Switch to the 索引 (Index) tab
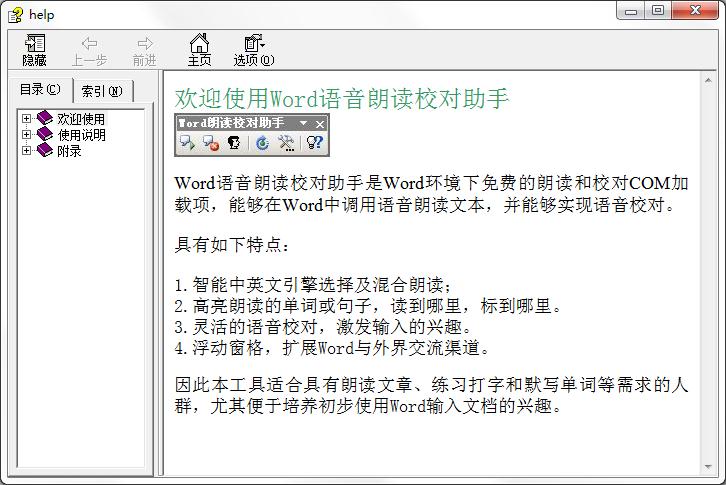726x485 pixels. [102, 91]
